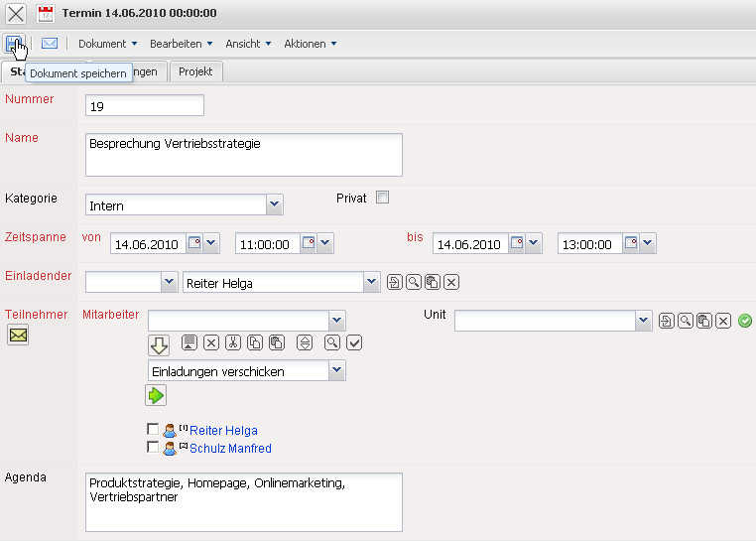Screen dimensions: 756x541
Task: Click the save document icon
Action: point(14,44)
